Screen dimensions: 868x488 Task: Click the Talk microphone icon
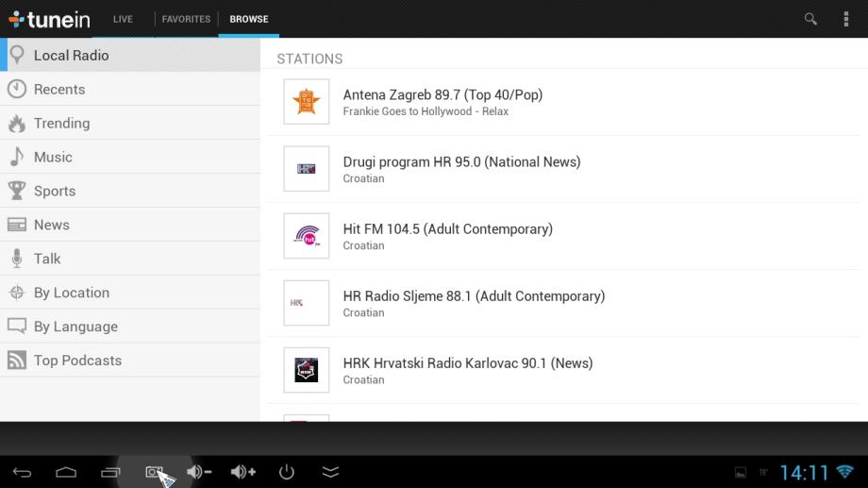17,258
